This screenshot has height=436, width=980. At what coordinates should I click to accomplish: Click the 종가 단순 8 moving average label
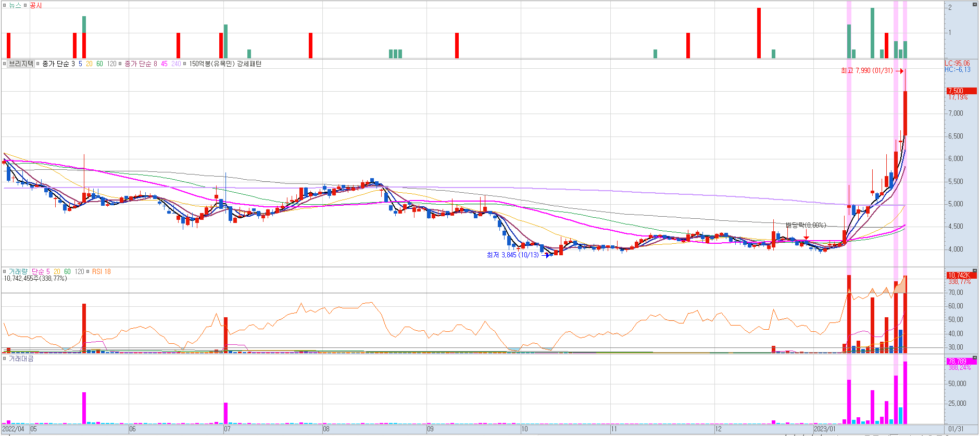[x=141, y=64]
